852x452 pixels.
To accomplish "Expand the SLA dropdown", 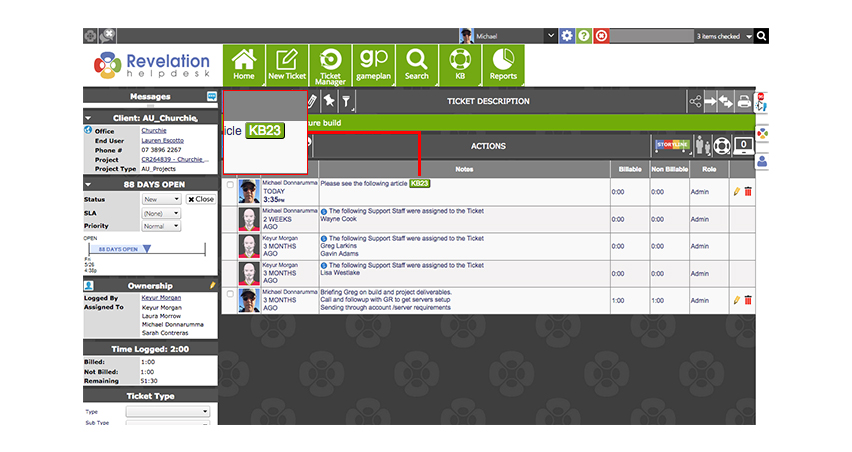I will [x=161, y=213].
